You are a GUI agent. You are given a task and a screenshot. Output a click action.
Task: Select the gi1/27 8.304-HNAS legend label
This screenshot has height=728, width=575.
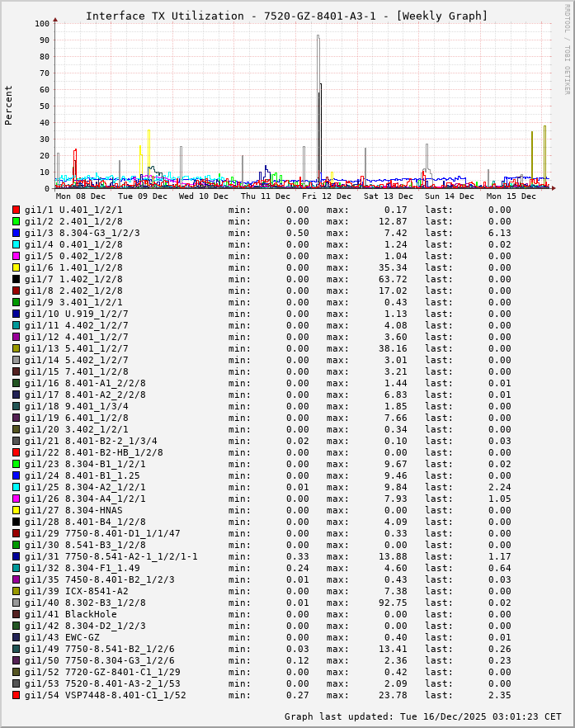pyautogui.click(x=73, y=510)
